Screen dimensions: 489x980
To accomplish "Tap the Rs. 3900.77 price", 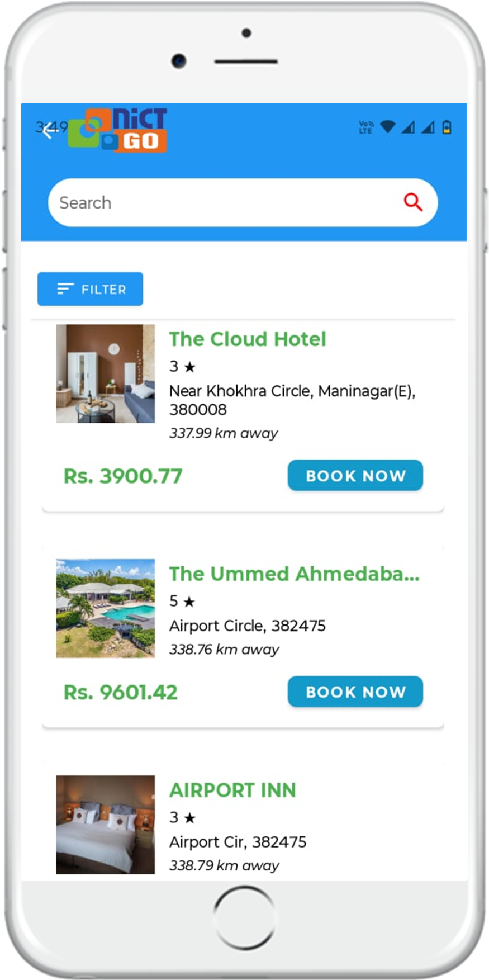I will point(123,476).
